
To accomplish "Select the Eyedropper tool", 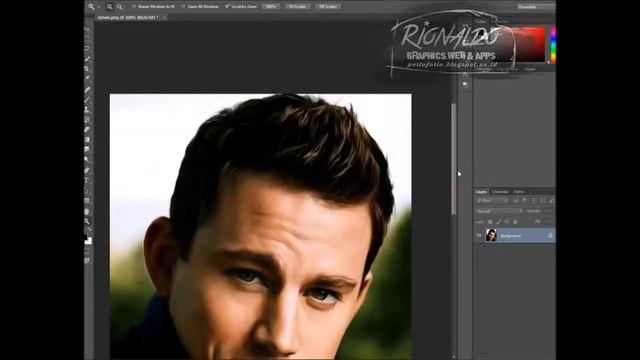I will click(x=88, y=78).
